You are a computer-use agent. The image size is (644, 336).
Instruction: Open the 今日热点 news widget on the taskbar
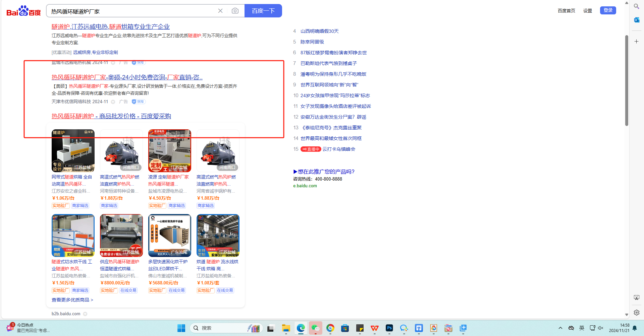point(28,328)
